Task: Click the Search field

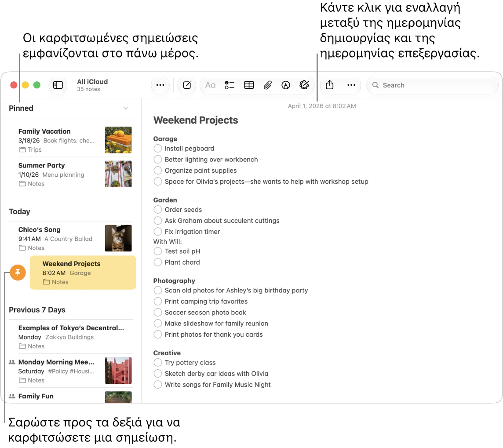Action: pyautogui.click(x=432, y=85)
